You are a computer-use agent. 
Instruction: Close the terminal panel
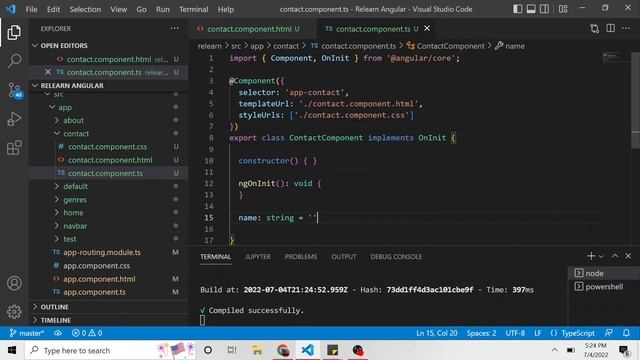pyautogui.click(x=628, y=256)
